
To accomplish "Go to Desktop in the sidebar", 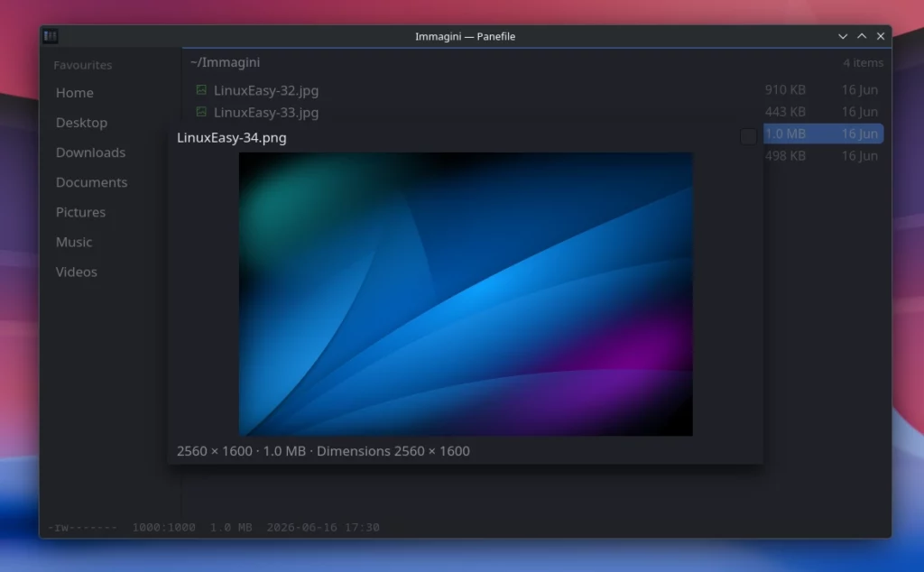I will coord(81,123).
